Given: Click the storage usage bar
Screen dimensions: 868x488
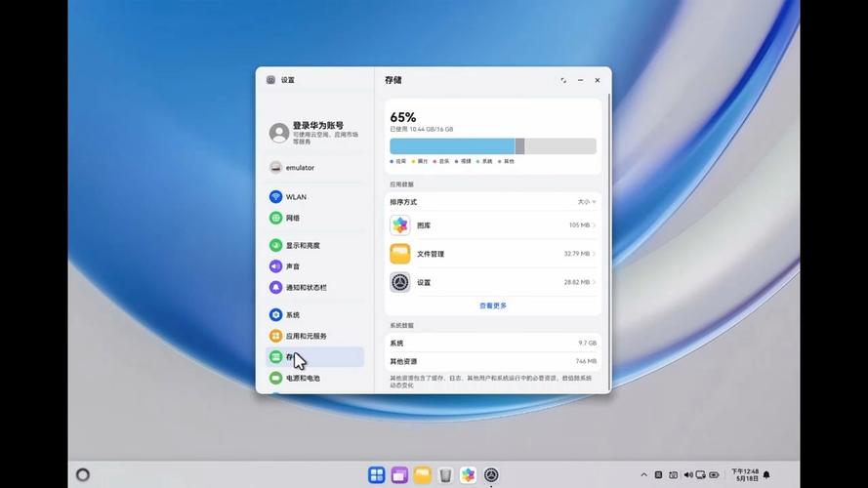Looking at the screenshot, I should tap(493, 146).
